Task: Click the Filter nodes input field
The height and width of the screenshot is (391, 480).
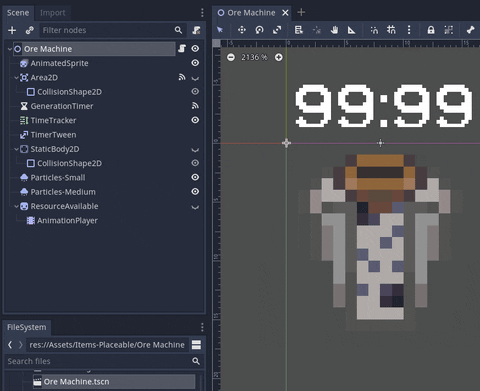Action: pyautogui.click(x=112, y=30)
